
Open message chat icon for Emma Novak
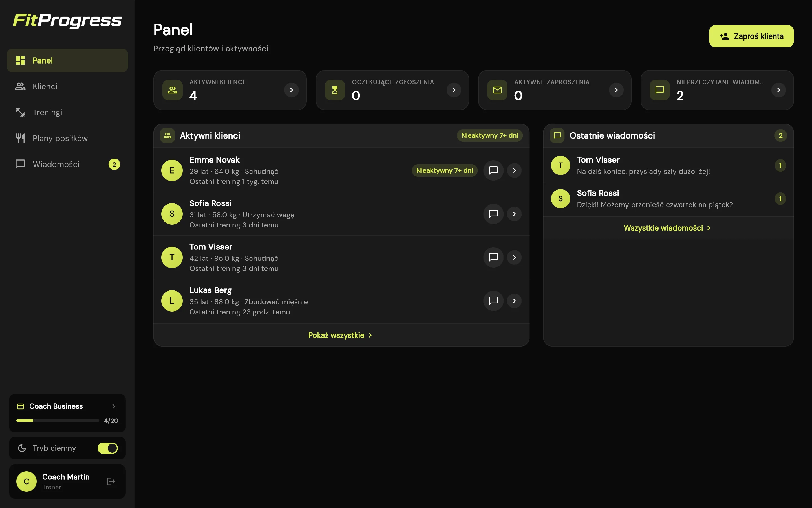coord(493,170)
